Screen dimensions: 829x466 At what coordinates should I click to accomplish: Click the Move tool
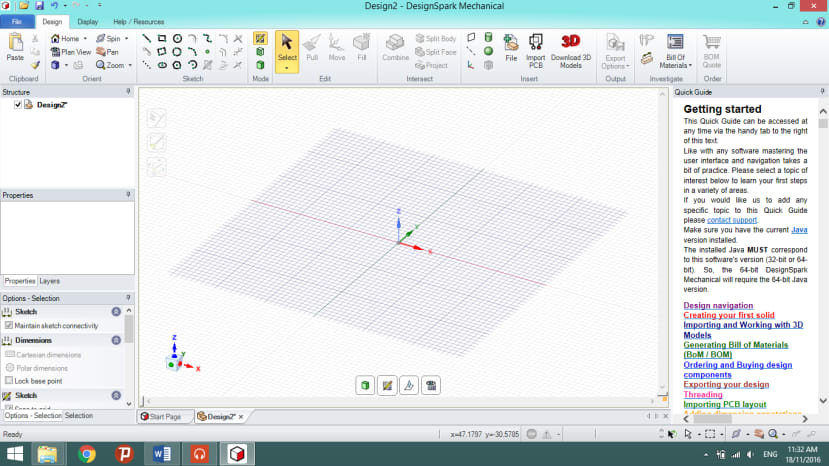pos(337,48)
